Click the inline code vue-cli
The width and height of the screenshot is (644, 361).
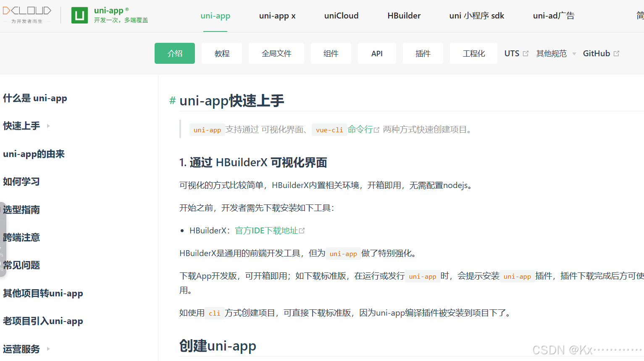[x=329, y=130]
